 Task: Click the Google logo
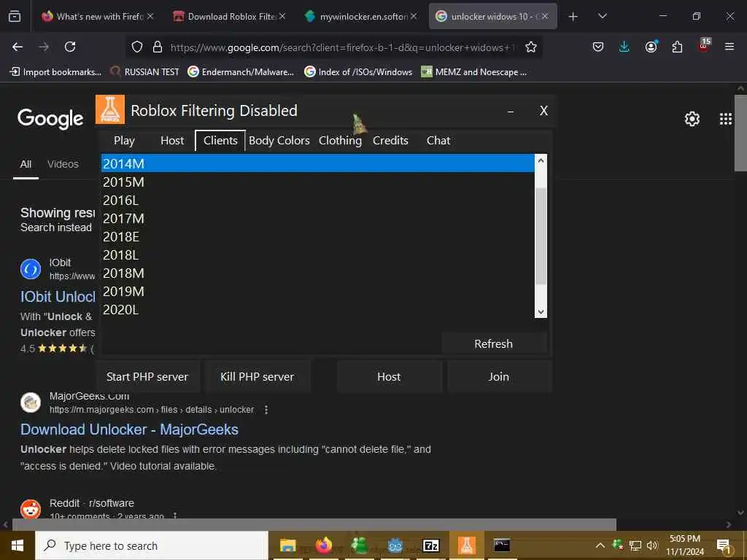point(50,119)
